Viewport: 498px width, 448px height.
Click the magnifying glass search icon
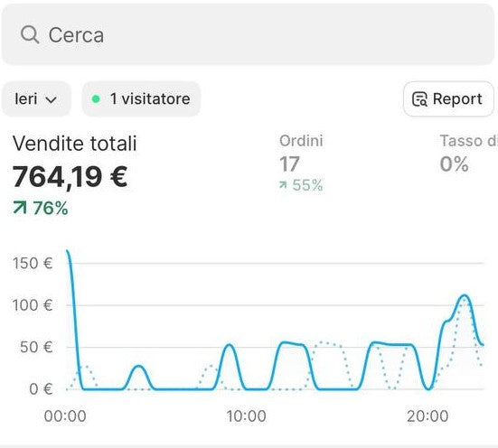coord(30,34)
